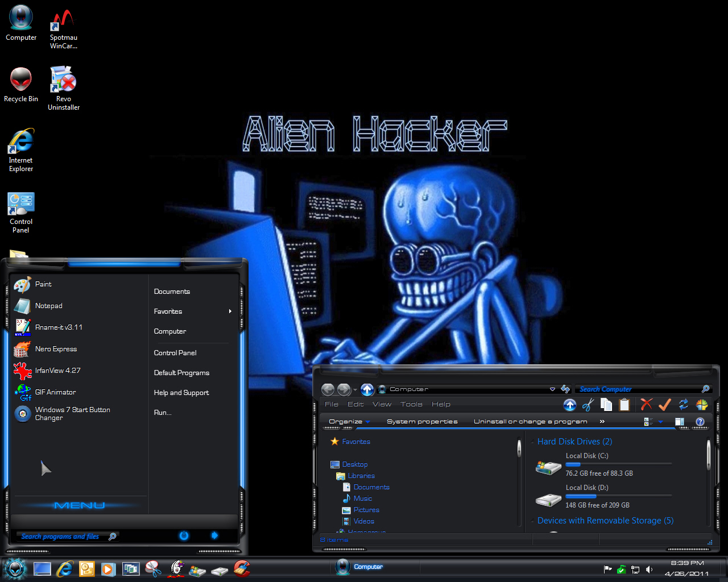
Task: Open the view options dropdown arrow
Action: click(660, 422)
